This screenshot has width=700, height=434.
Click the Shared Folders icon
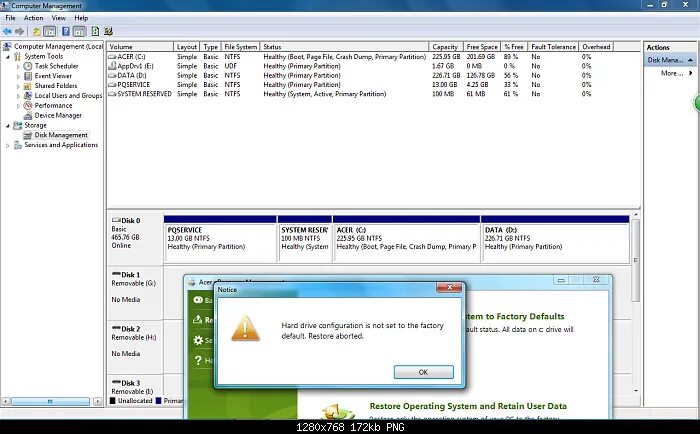coord(28,86)
